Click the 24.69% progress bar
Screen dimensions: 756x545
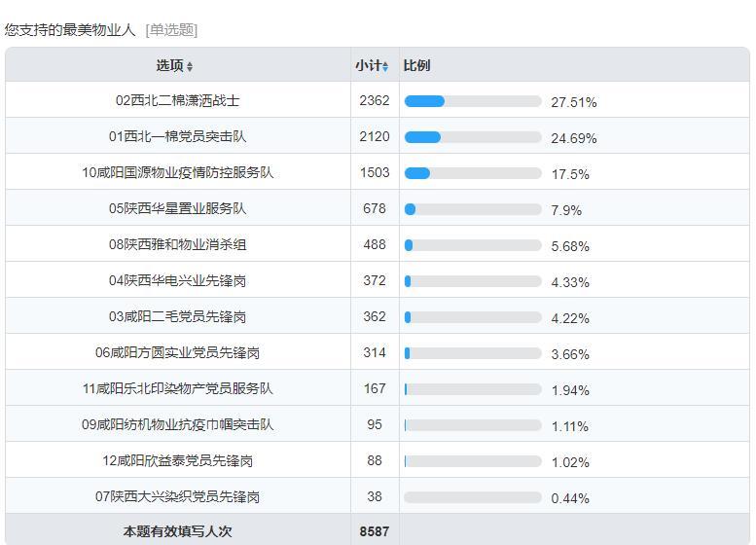[473, 137]
